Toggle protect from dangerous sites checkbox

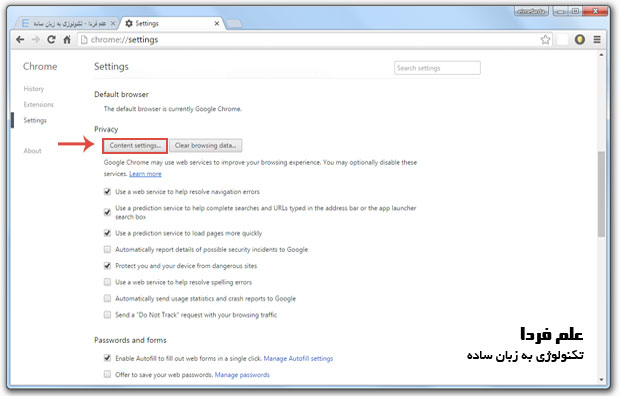point(107,266)
